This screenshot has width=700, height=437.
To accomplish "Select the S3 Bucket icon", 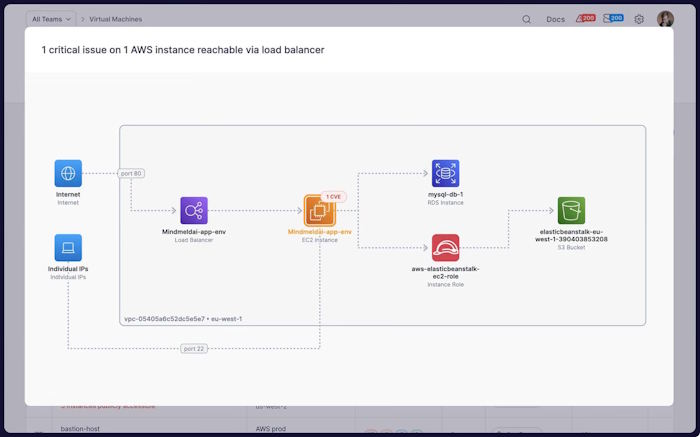I will click(571, 210).
